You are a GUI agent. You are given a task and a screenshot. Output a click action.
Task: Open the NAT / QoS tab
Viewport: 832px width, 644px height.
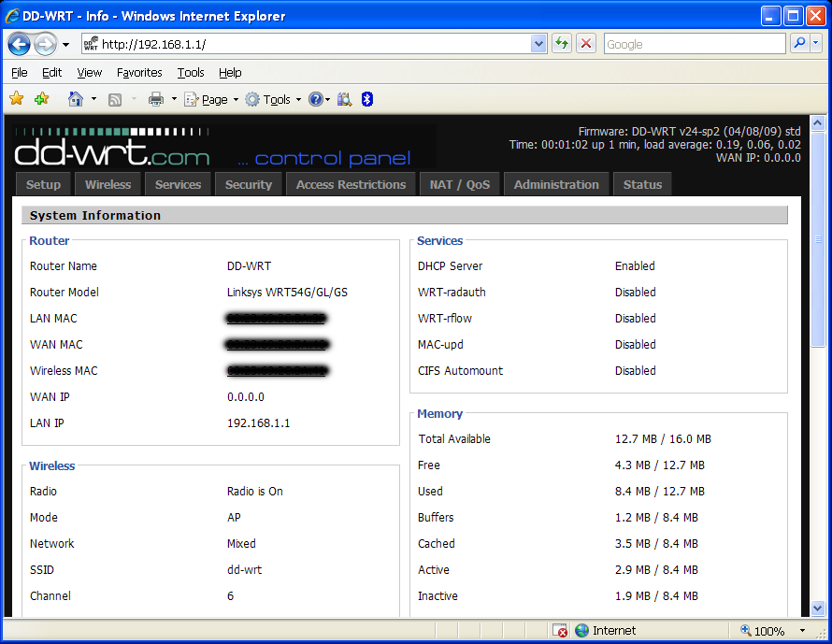pos(460,184)
